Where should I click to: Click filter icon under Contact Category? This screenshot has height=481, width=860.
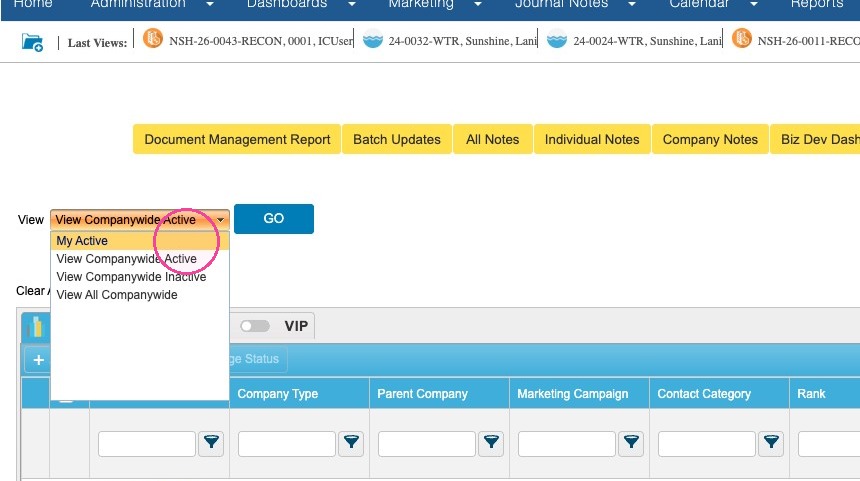(x=771, y=443)
